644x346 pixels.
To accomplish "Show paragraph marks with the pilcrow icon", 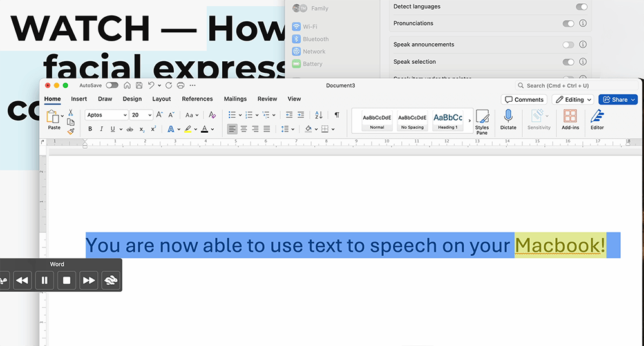I will tap(336, 115).
